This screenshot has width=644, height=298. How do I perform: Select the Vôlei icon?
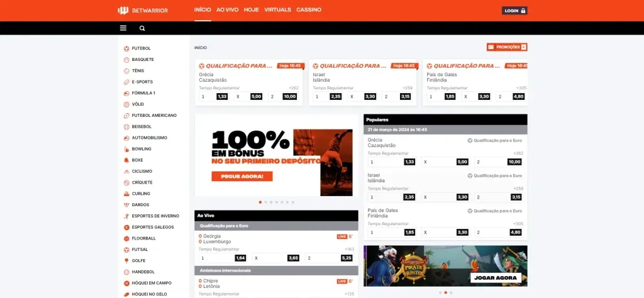click(126, 104)
